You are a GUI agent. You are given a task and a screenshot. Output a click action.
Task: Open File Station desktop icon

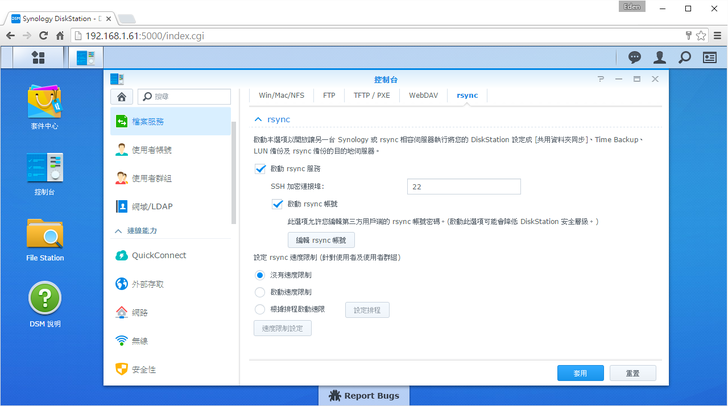(x=45, y=240)
